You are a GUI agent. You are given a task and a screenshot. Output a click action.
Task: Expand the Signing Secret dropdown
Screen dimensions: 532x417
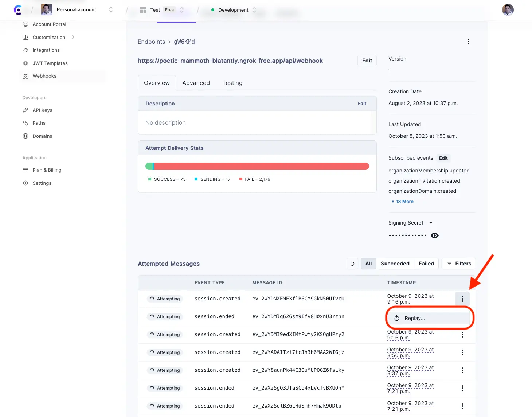[x=431, y=223]
